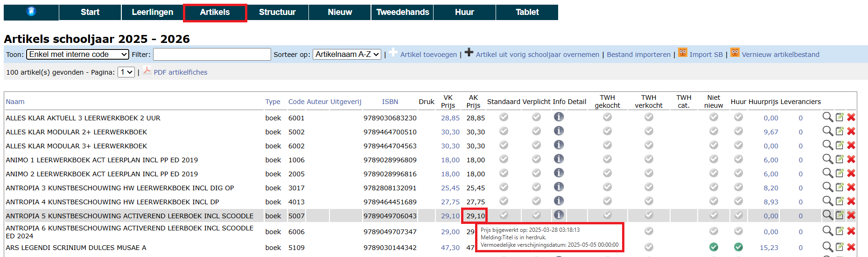868x257 pixels.
Task: Click the plus icon before 'Artikel toevoegen'
Action: tap(393, 53)
